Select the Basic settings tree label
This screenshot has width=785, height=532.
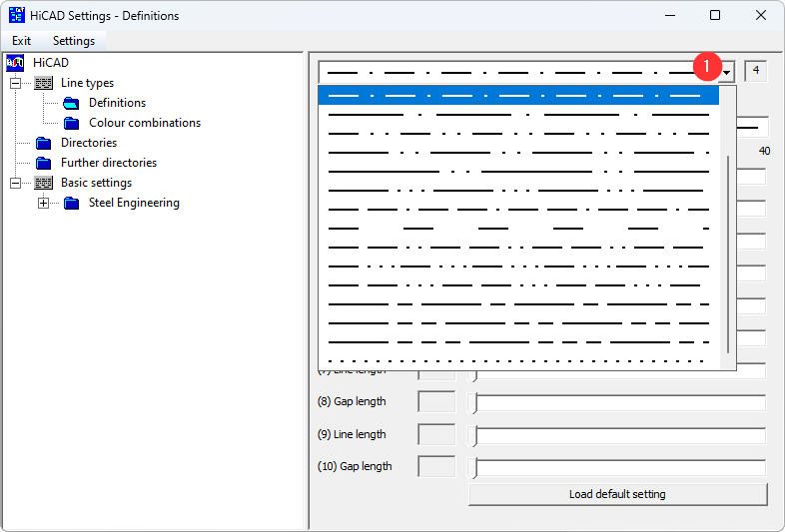(96, 183)
